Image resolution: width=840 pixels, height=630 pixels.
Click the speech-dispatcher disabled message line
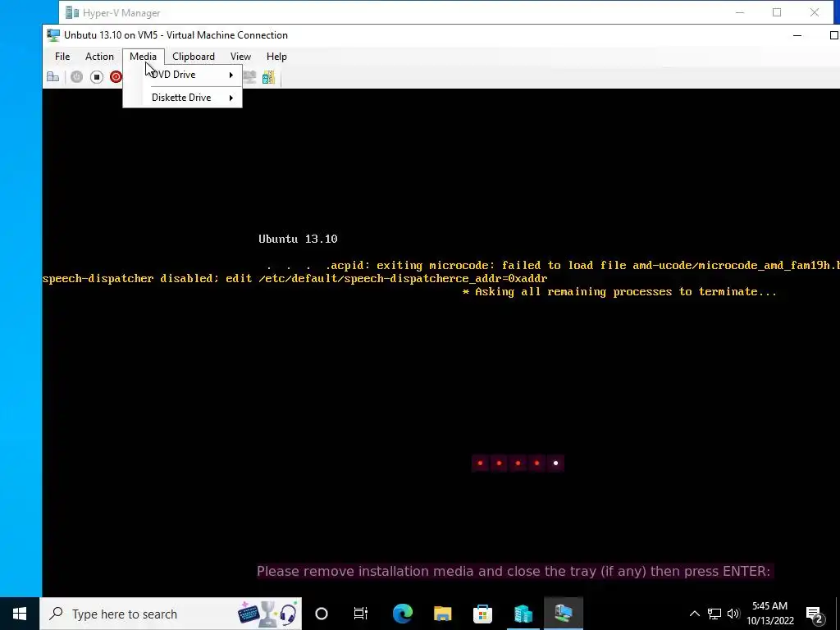point(294,279)
